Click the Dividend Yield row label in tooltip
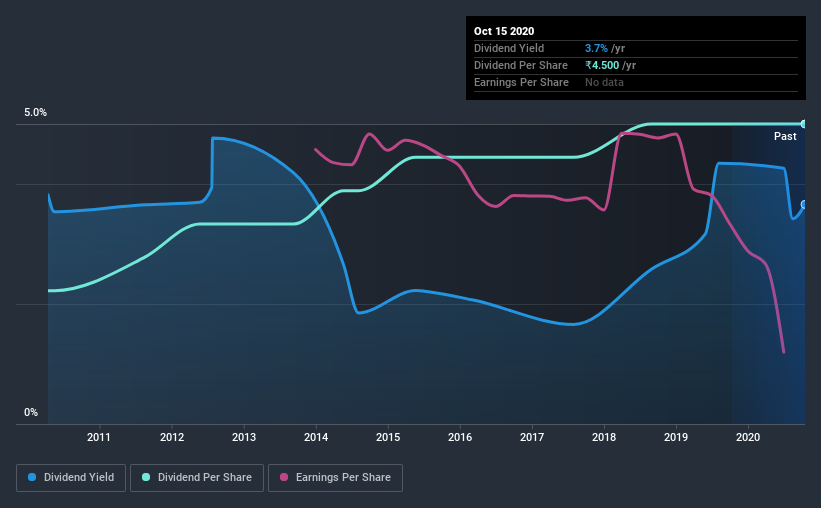The image size is (821, 508). click(x=509, y=48)
